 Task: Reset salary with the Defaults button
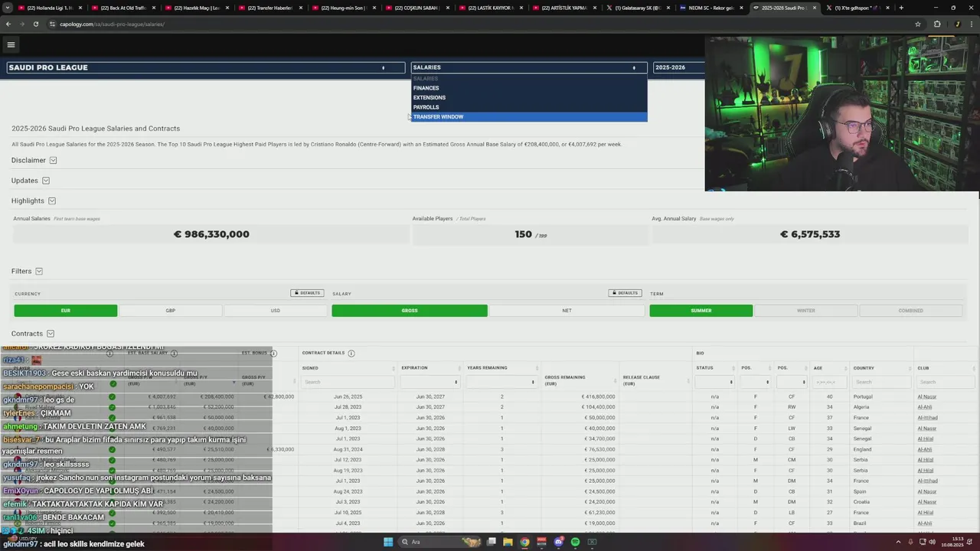coord(625,293)
